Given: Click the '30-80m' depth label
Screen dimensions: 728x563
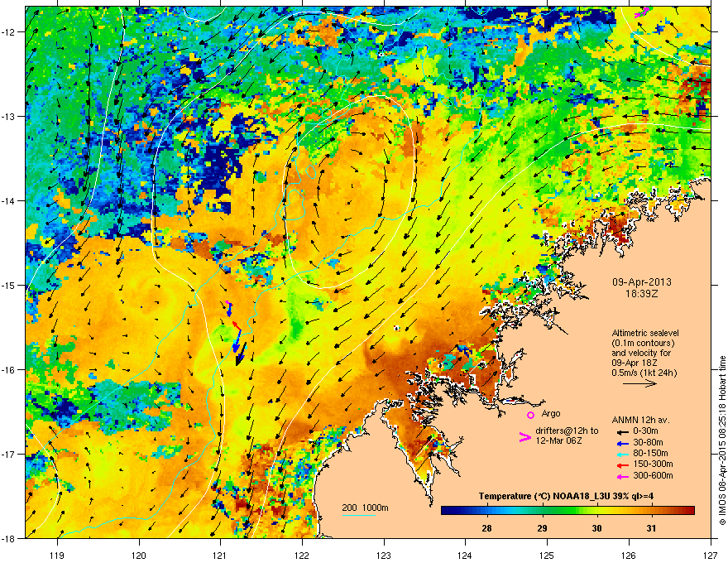Looking at the screenshot, I should 648,442.
